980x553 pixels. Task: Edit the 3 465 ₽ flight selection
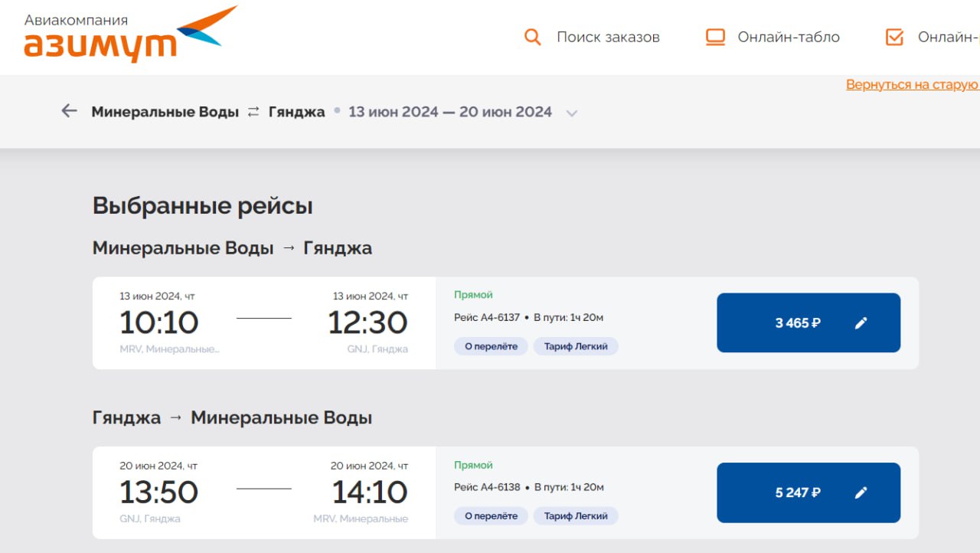861,323
